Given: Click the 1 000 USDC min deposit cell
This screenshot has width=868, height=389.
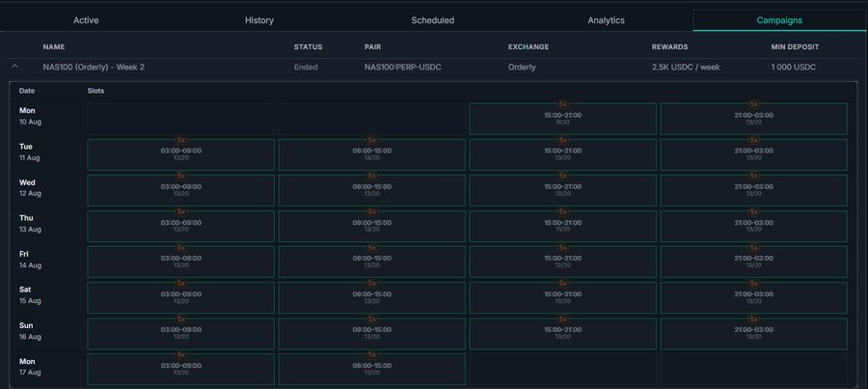Looking at the screenshot, I should pyautogui.click(x=794, y=67).
